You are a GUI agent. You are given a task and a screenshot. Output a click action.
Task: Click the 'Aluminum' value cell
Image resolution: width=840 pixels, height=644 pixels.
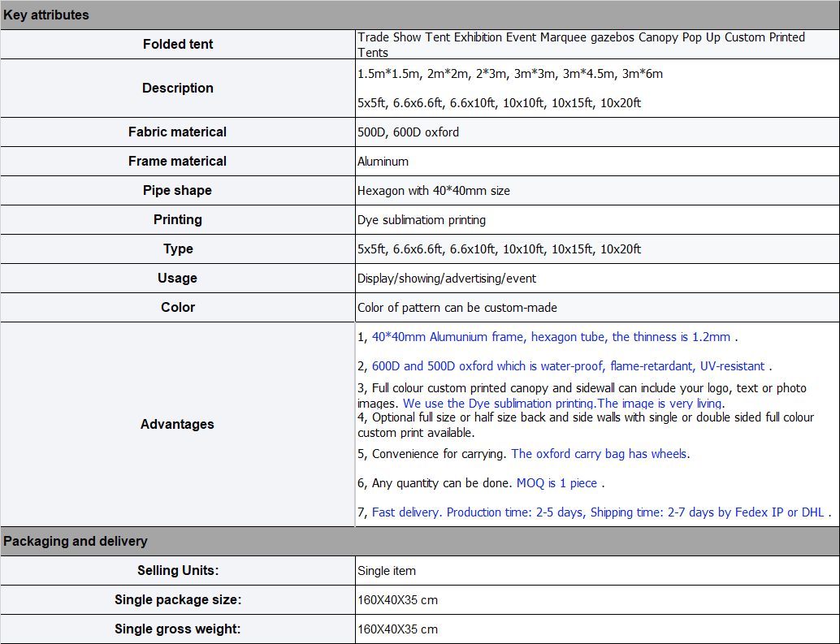click(x=597, y=161)
